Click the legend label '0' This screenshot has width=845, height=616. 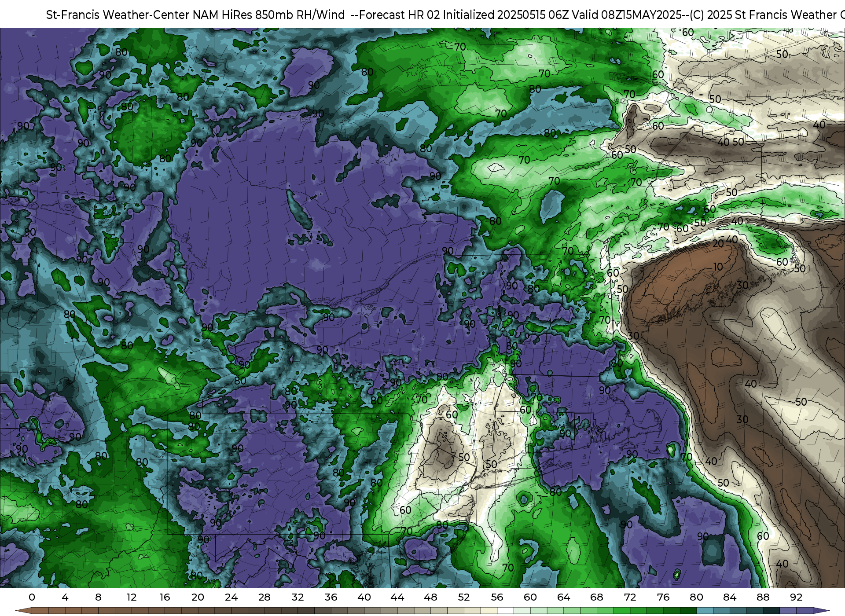[32, 597]
